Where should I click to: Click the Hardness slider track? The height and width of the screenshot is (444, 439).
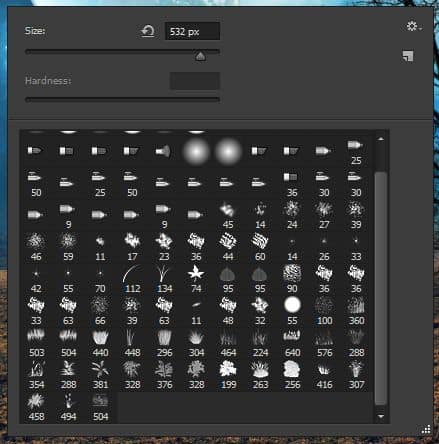122,99
